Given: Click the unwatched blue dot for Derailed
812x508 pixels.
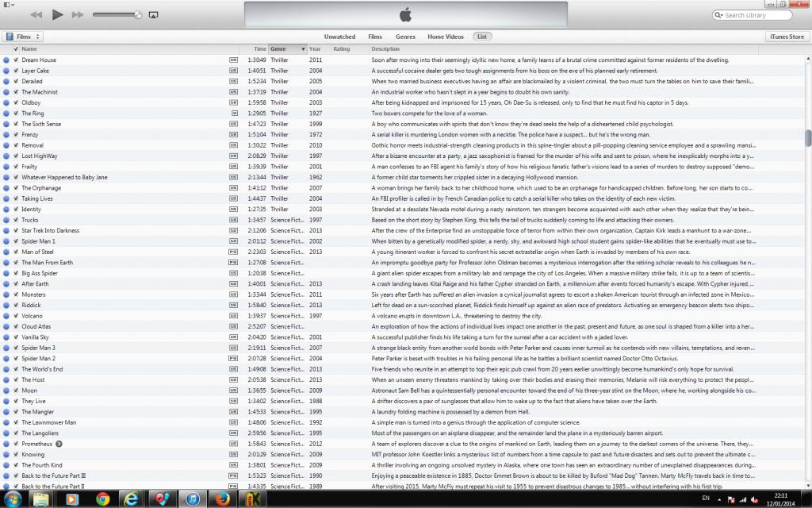Looking at the screenshot, I should [6, 82].
